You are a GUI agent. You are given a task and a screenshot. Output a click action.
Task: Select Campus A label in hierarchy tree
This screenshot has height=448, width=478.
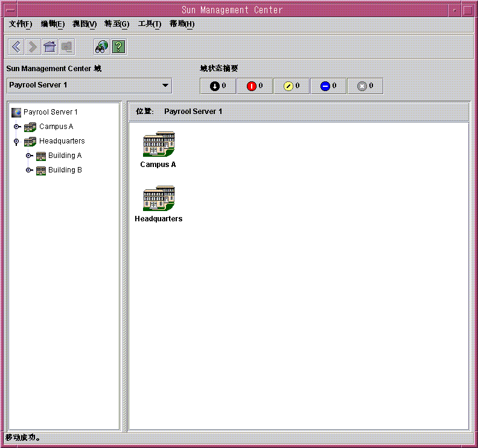pyautogui.click(x=56, y=127)
